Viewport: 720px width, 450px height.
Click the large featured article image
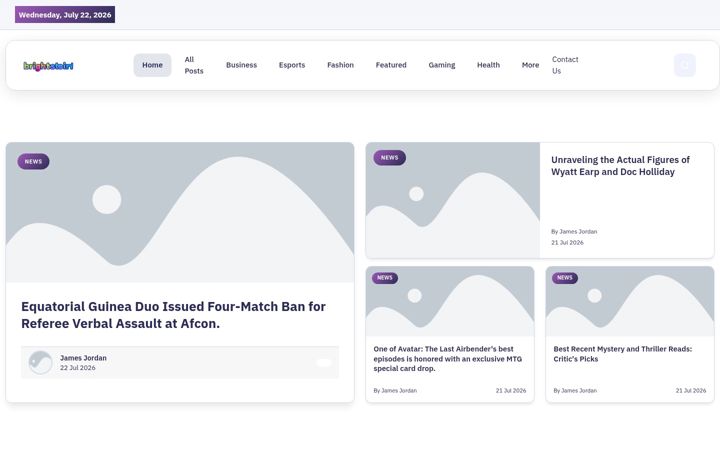click(180, 212)
